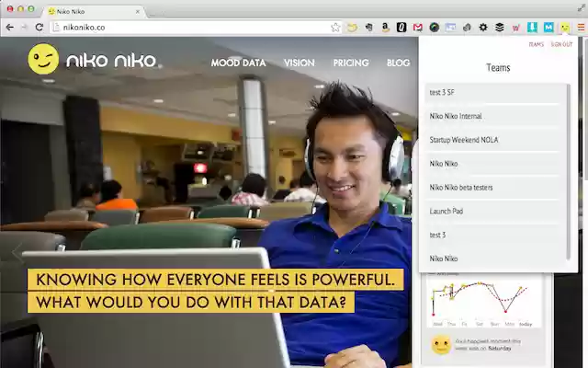Open the "Launch Pad" team
This screenshot has height=368, width=588.
(492, 211)
